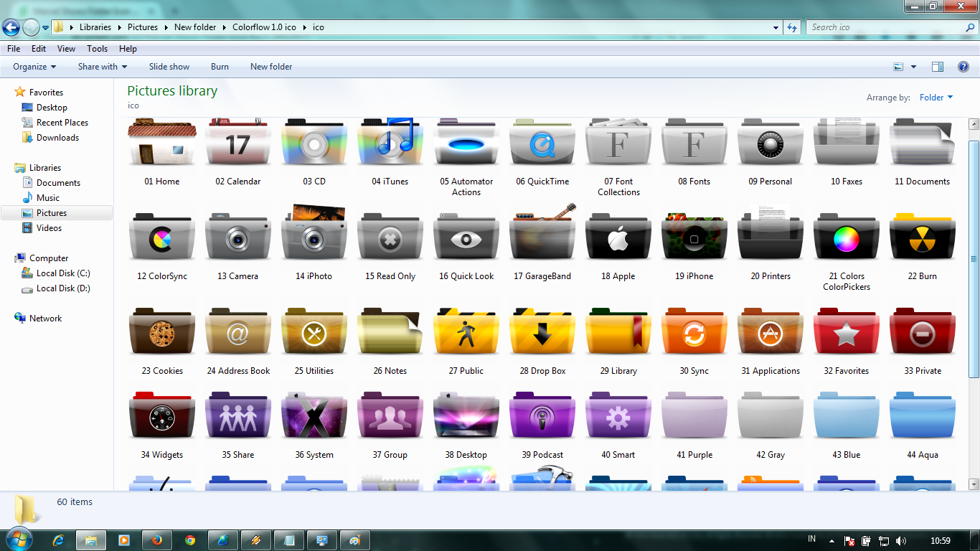Select the 31 Applications folder icon

coord(771,332)
